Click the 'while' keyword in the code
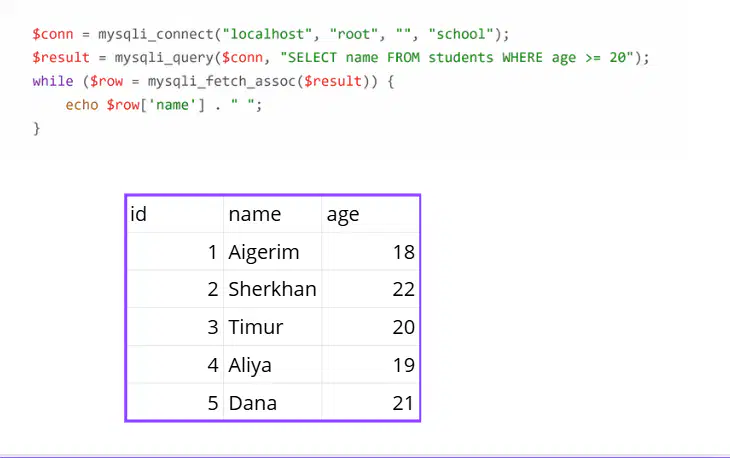730x458 pixels. click(x=53, y=81)
